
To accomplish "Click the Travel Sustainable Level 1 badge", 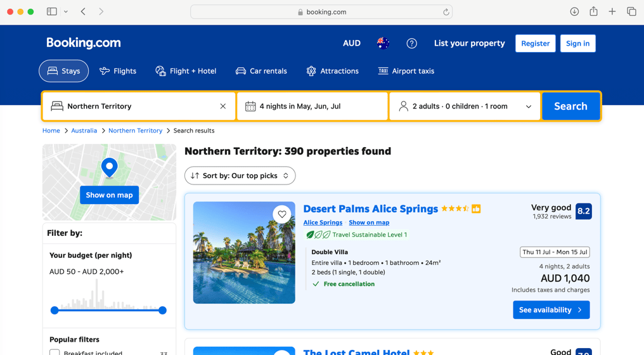I will click(356, 235).
